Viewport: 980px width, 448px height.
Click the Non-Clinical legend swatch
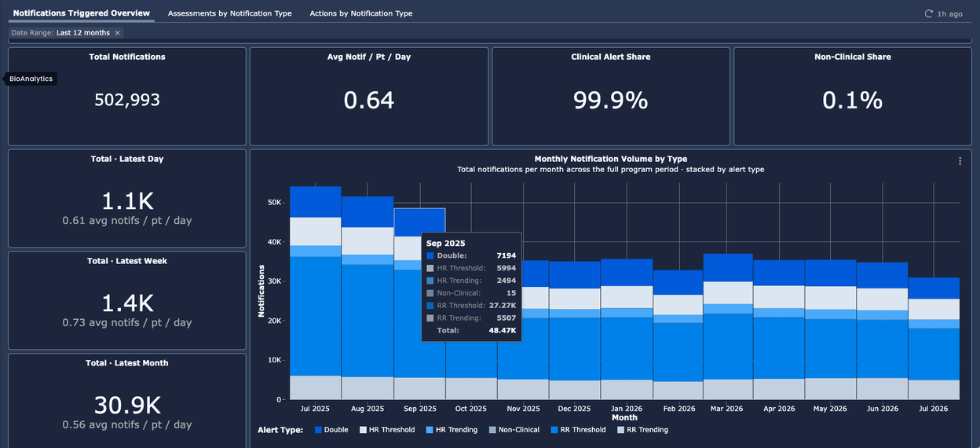(x=492, y=430)
